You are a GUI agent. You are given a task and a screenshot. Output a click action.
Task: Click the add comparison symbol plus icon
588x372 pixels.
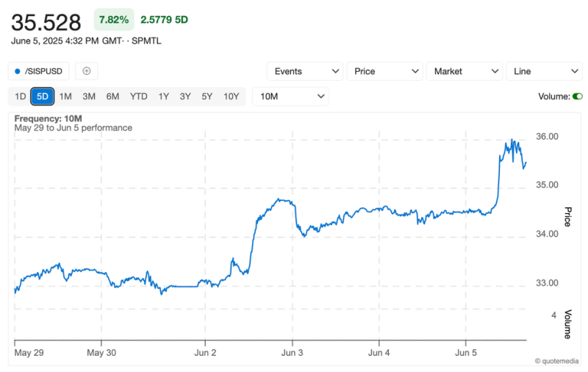click(87, 71)
